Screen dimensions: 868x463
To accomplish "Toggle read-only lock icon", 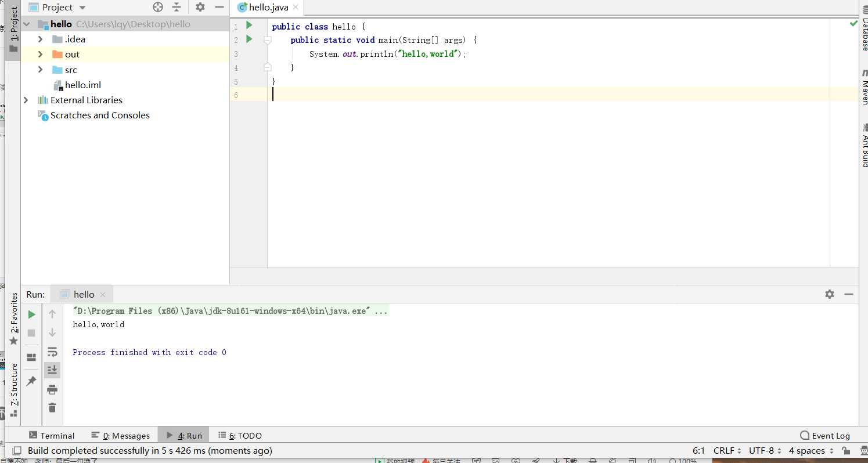I will tap(847, 451).
